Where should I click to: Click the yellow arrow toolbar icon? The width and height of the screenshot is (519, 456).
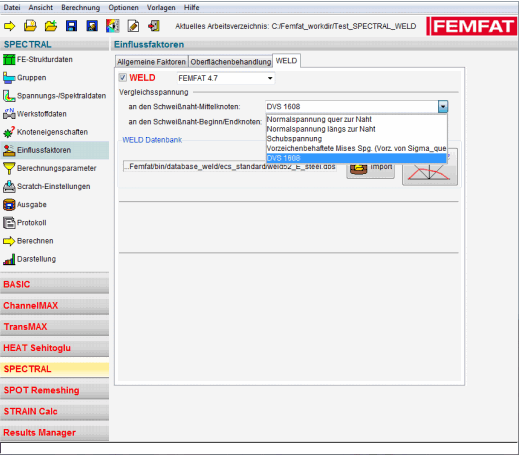coord(10,26)
